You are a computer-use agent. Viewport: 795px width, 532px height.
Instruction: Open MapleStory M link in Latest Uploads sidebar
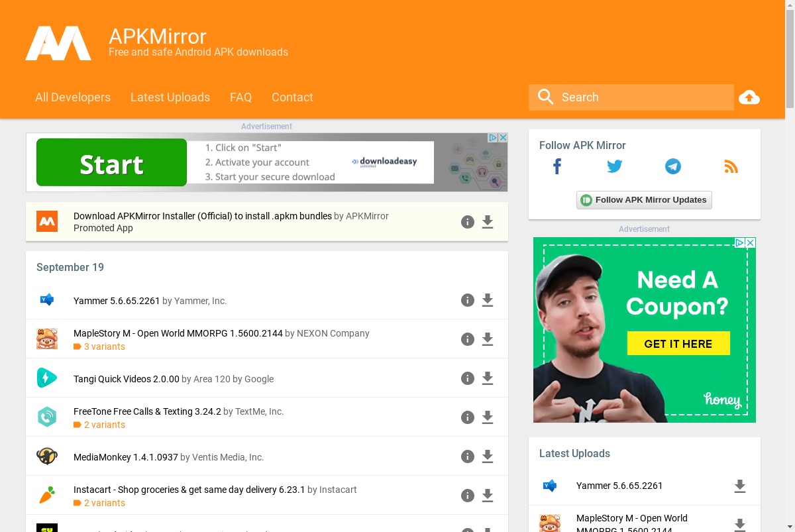pos(632,524)
